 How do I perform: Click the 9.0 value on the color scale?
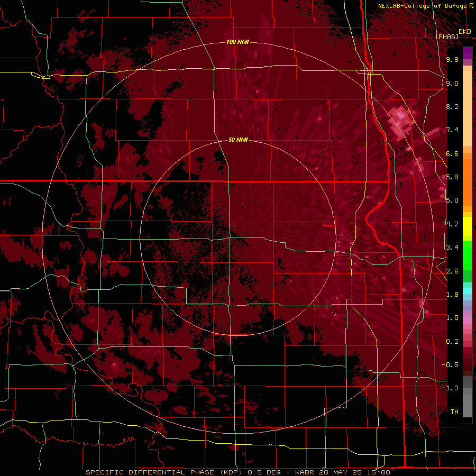(452, 83)
